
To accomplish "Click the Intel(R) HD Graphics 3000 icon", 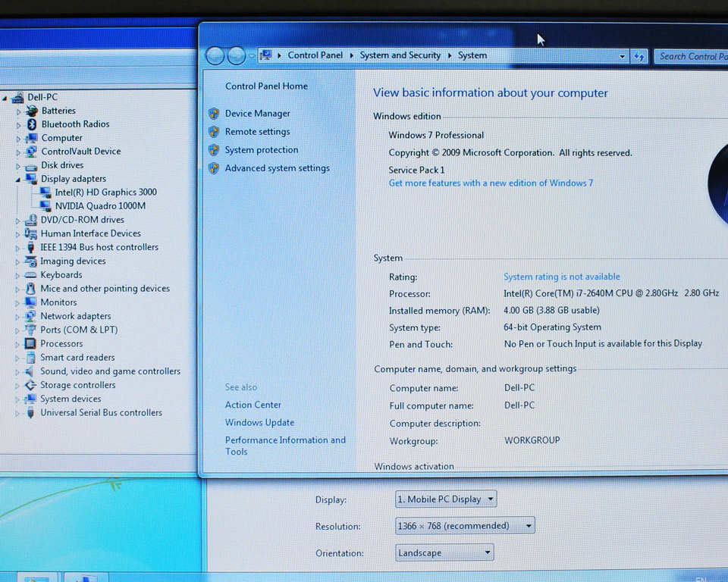I will click(45, 192).
